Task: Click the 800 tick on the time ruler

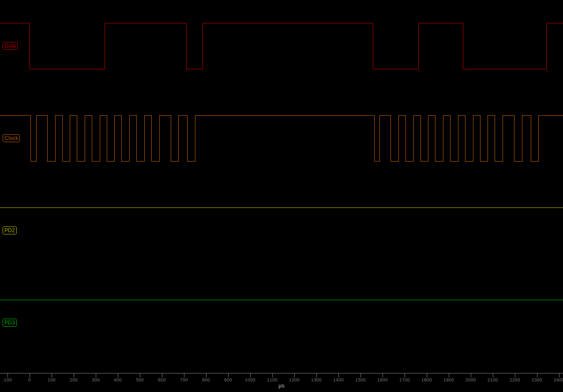Action: coord(206,379)
